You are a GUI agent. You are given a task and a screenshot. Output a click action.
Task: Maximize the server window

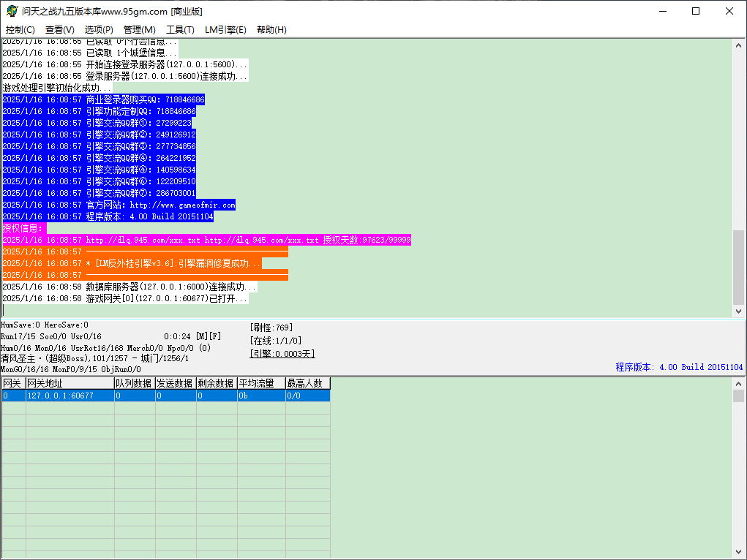696,11
